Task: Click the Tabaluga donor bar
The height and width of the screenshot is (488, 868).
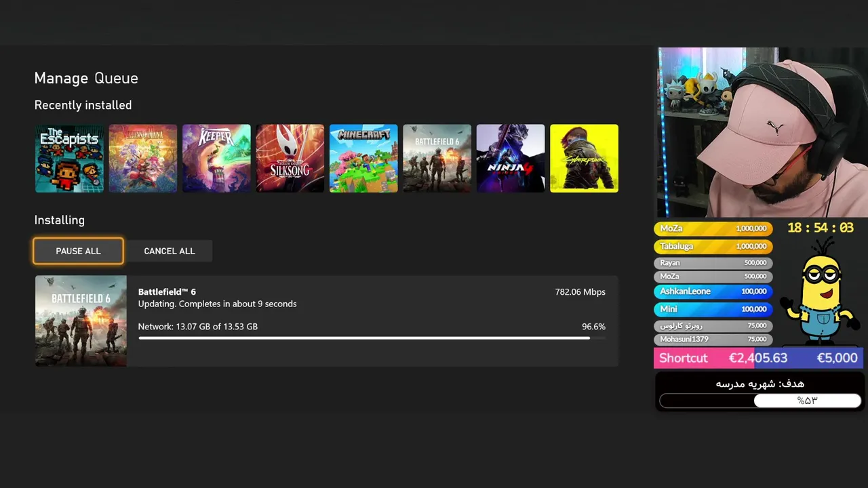Action: pos(713,246)
